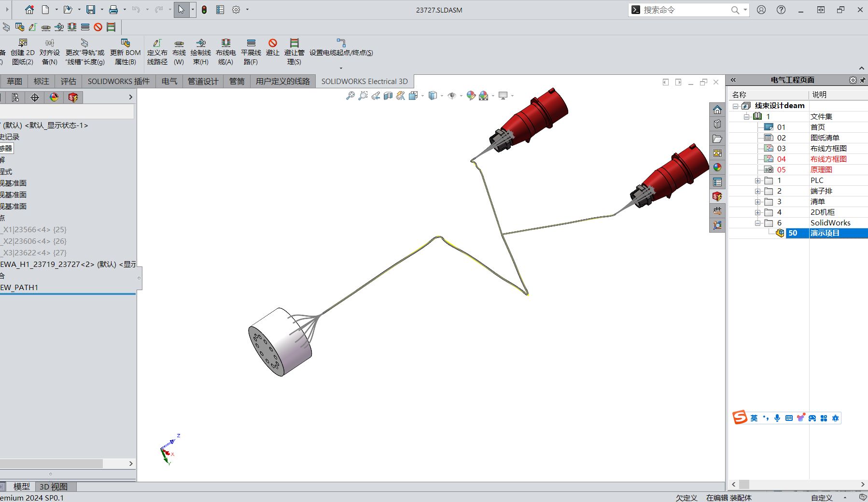The width and height of the screenshot is (868, 502).
Task: Select EW_PATH1 in the feature tree
Action: pyautogui.click(x=19, y=288)
